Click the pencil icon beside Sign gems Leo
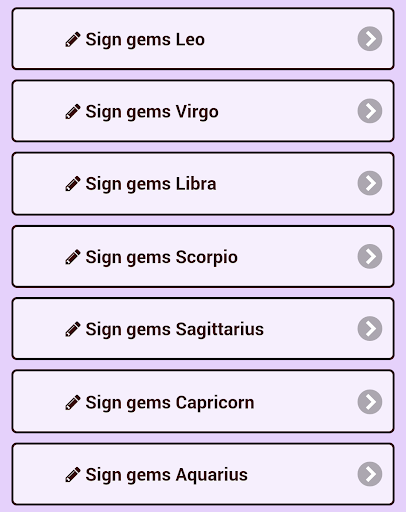Screen dimensions: 406x512 coord(73,39)
